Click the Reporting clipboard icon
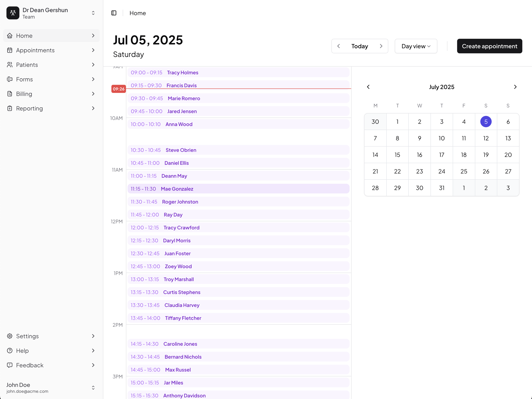The height and width of the screenshot is (399, 532). [10, 108]
